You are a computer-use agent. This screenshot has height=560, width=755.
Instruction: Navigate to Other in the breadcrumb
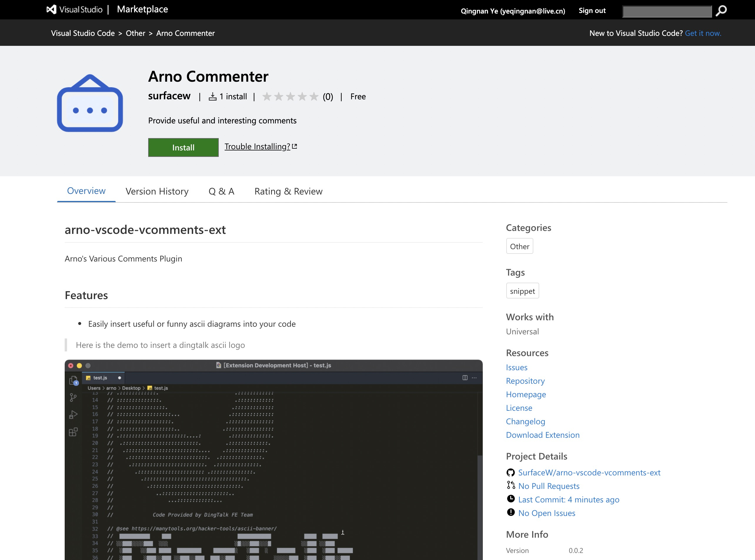pos(135,33)
